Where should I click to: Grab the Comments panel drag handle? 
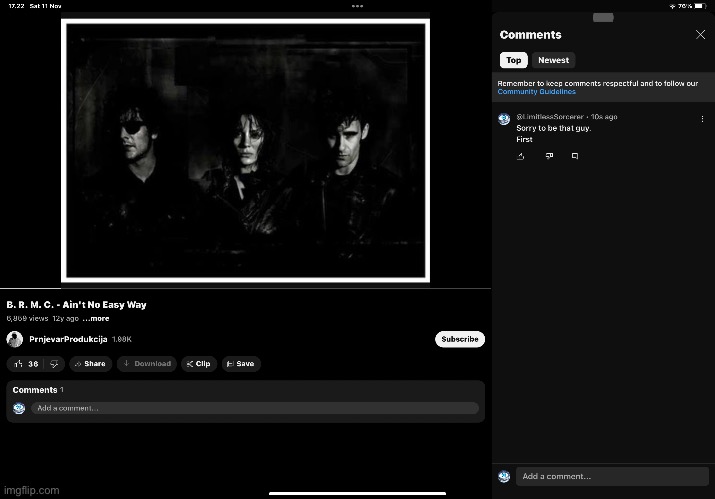[603, 18]
